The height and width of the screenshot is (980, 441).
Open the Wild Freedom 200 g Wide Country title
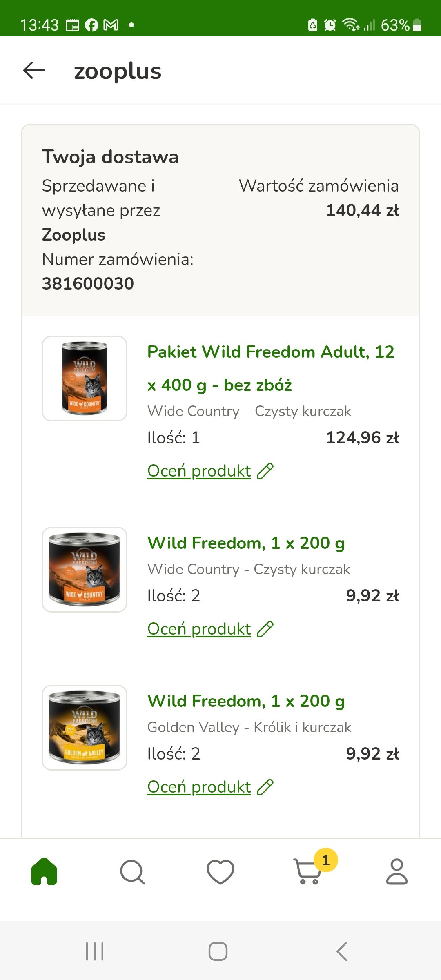pos(246,543)
